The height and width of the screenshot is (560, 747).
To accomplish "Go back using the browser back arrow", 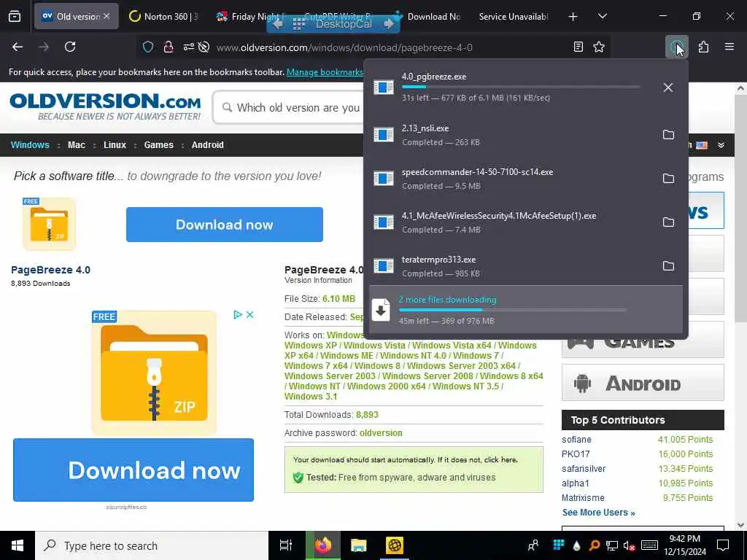I will coord(18,47).
